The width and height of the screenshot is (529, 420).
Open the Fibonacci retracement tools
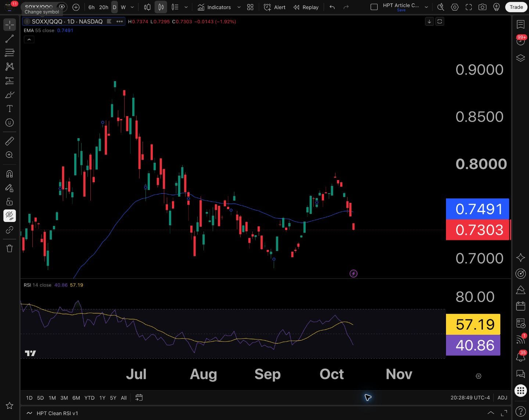(10, 53)
